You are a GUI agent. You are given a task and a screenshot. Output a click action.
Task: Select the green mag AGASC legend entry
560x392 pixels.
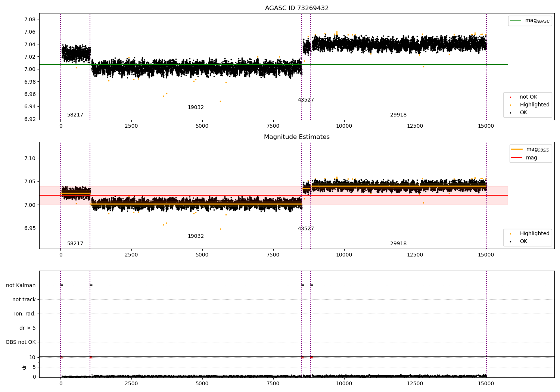(x=530, y=21)
